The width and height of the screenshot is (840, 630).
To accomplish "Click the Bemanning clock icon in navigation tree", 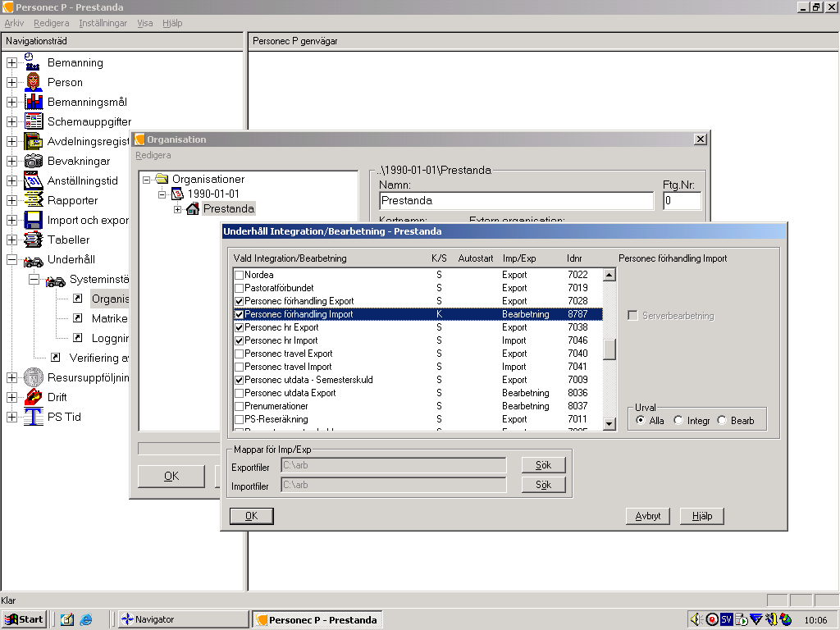I will (x=33, y=62).
